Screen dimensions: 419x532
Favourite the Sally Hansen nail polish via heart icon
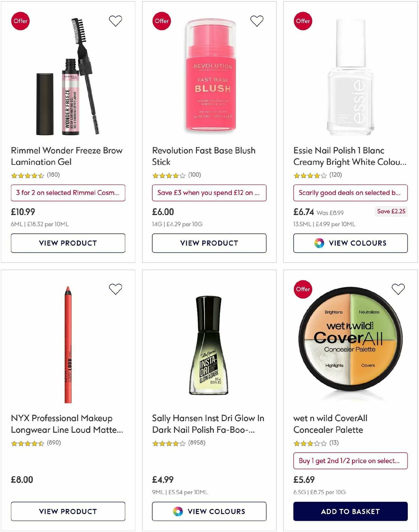pos(257,289)
